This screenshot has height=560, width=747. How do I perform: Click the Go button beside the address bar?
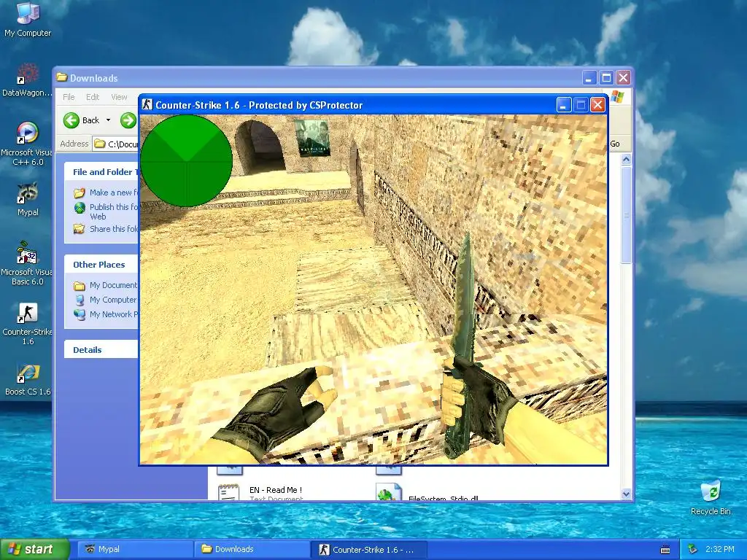615,144
